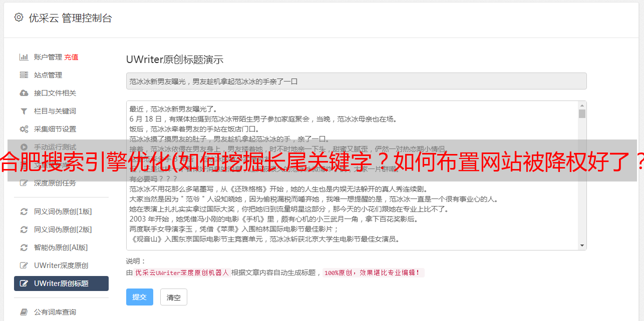
Task: Click the server icon for 站点管理
Action: pyautogui.click(x=24, y=75)
